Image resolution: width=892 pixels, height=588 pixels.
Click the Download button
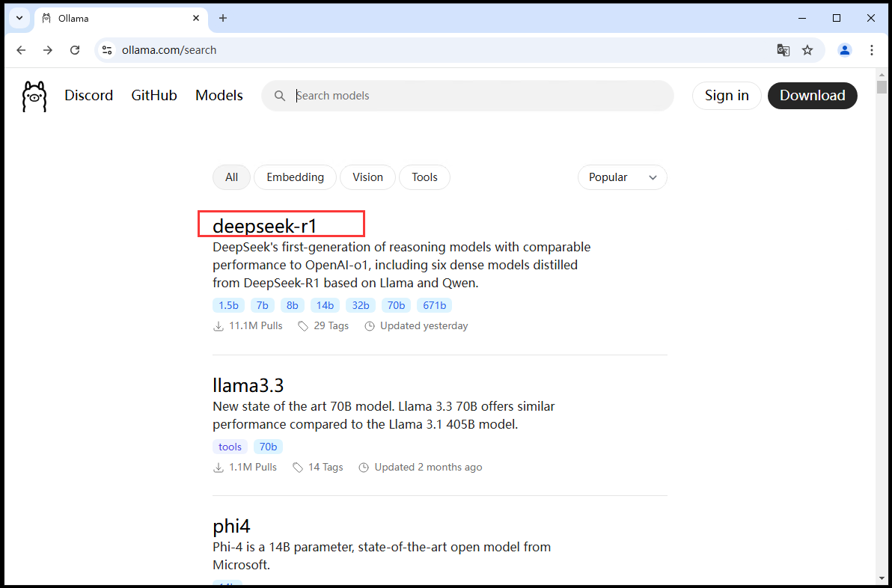coord(813,96)
